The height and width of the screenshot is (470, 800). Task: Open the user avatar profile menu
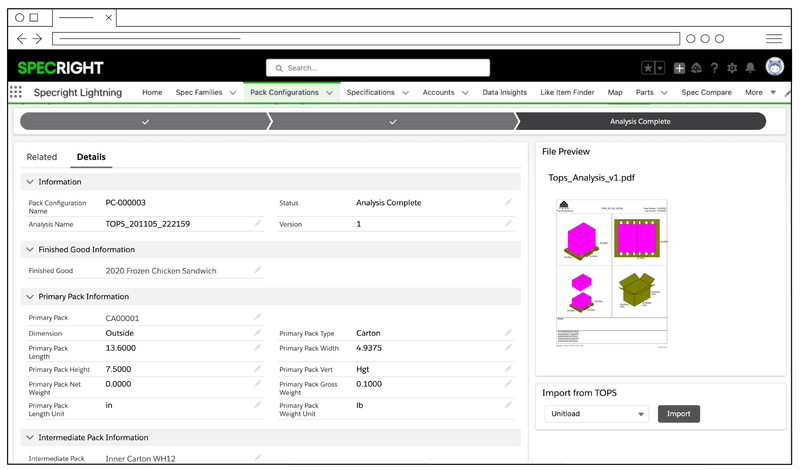click(774, 67)
